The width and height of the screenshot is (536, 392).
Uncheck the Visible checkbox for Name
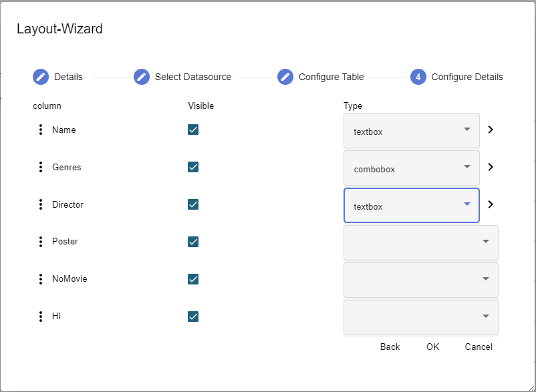[x=193, y=130]
